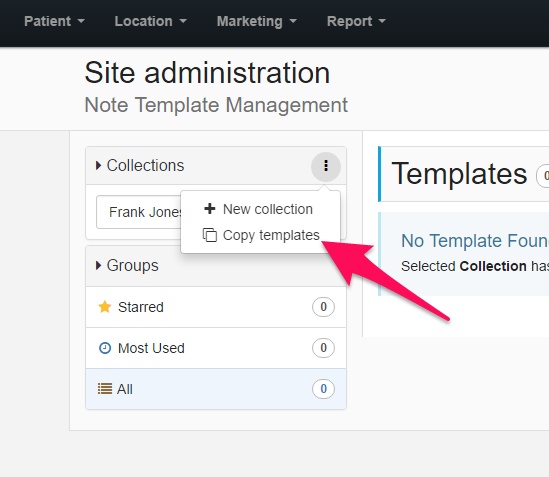The image size is (549, 477).
Task: Click the All group count badge
Action: point(323,389)
